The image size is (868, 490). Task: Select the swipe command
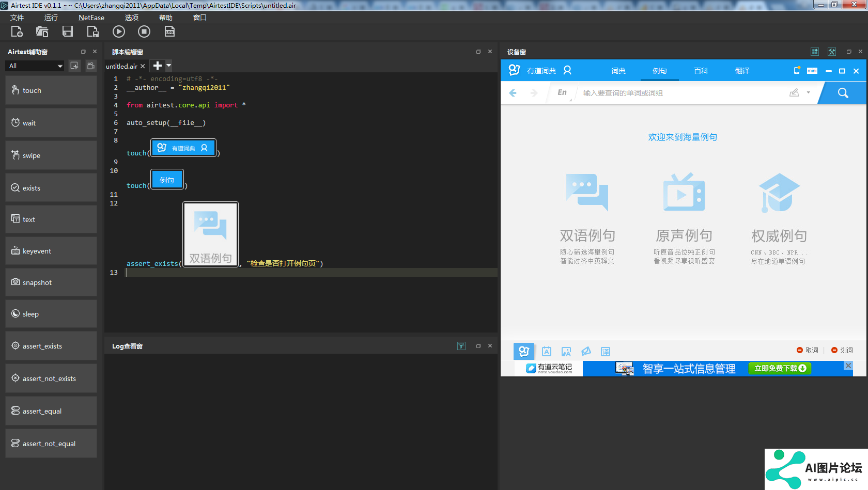tap(51, 155)
